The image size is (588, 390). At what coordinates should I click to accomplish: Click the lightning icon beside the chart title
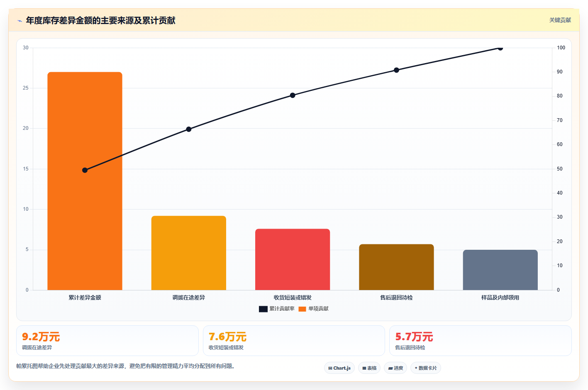coord(20,21)
